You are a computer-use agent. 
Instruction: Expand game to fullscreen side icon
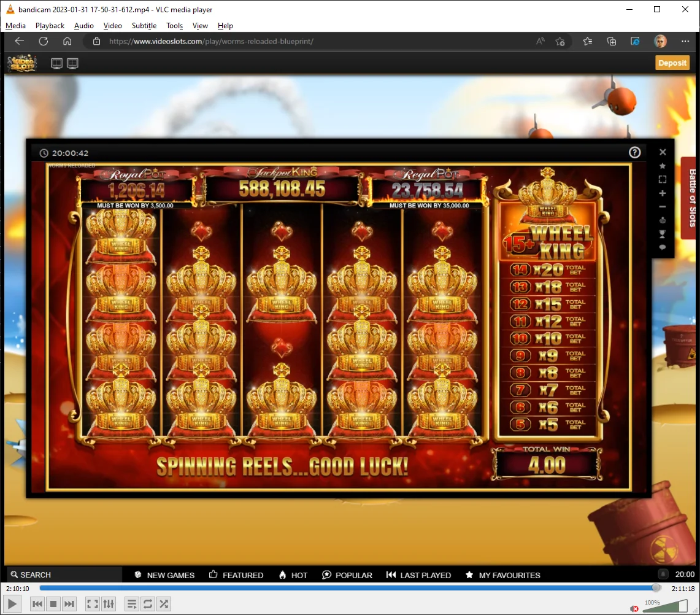tap(663, 180)
